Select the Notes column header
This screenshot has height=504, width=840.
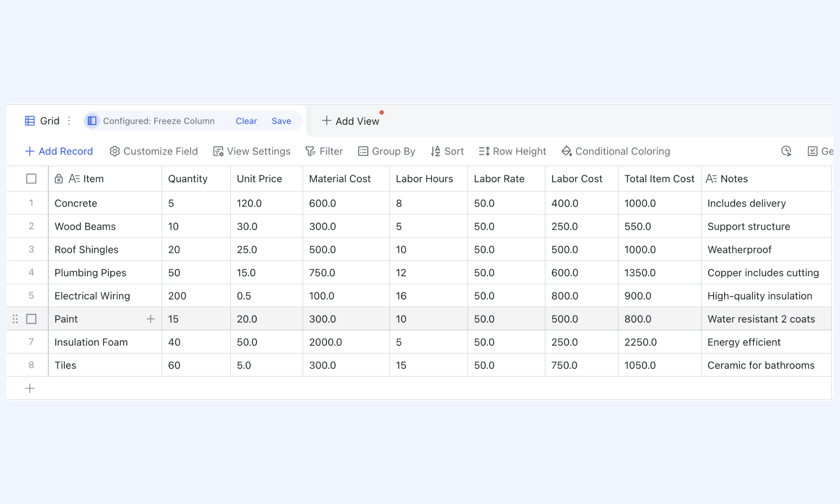[766, 179]
